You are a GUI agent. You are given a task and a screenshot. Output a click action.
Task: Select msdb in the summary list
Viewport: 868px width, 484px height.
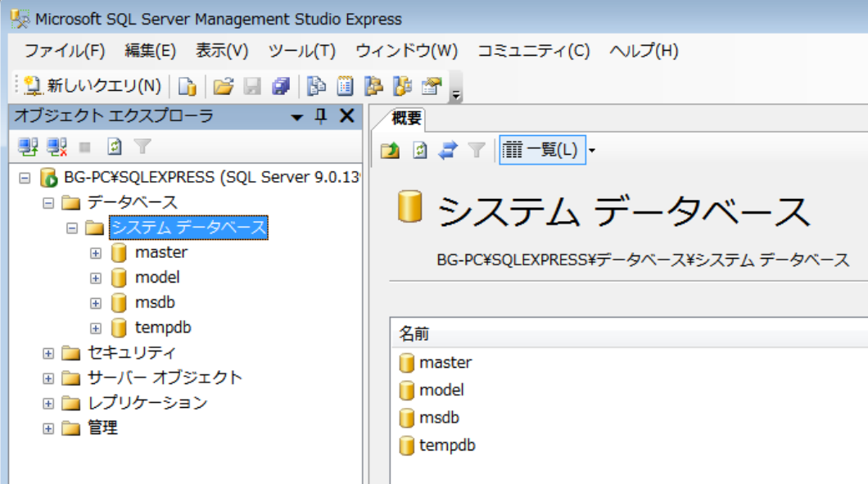[x=439, y=418]
